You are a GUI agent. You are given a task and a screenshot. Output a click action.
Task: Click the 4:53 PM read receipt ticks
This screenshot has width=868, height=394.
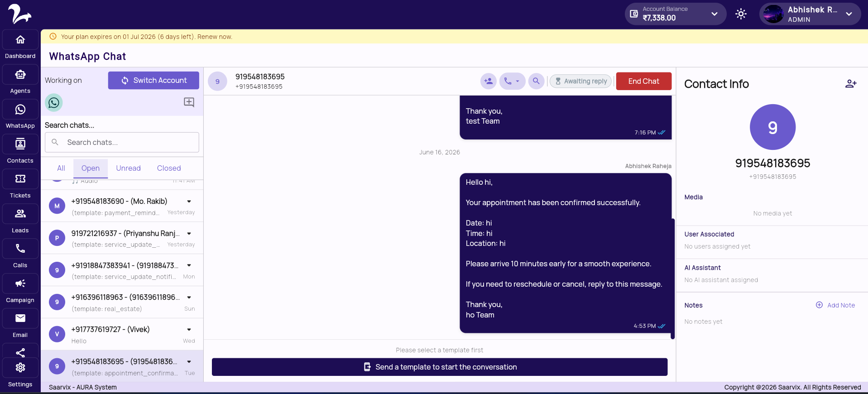tap(662, 326)
